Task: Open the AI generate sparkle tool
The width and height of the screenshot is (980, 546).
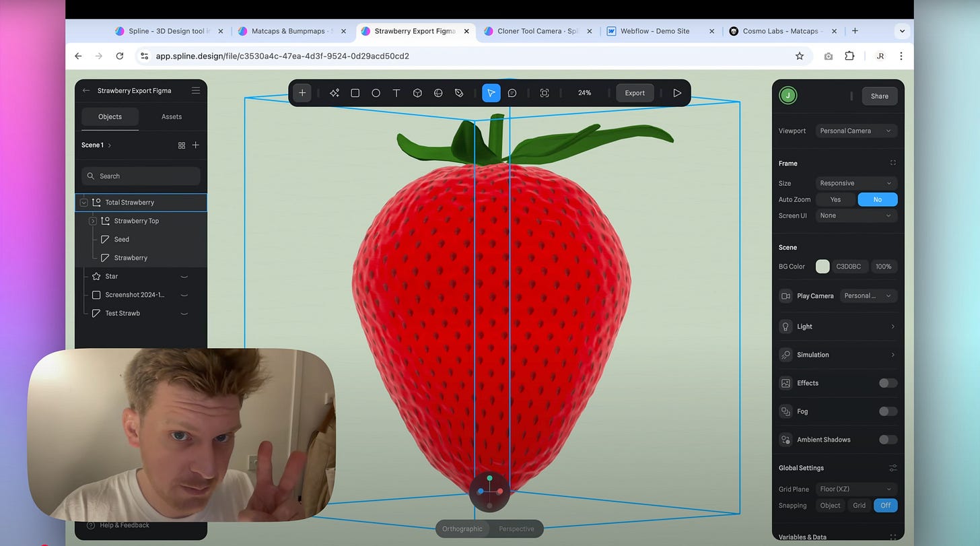Action: [334, 93]
